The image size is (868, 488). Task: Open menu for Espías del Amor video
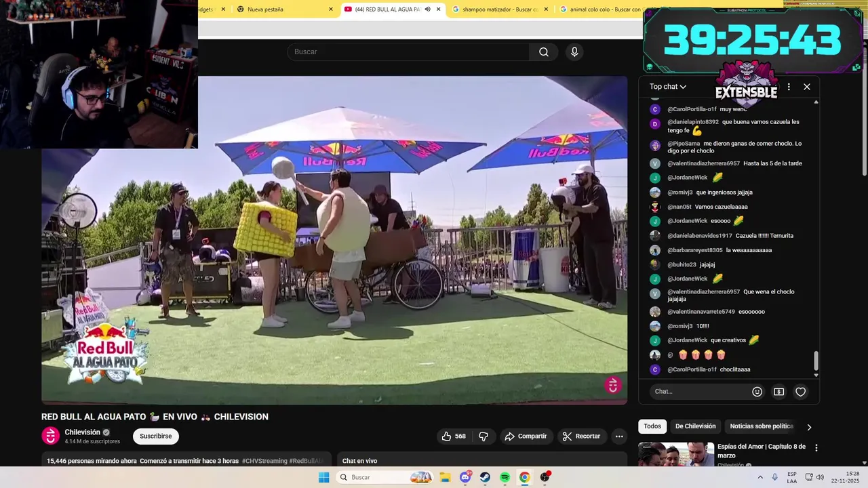(x=816, y=448)
